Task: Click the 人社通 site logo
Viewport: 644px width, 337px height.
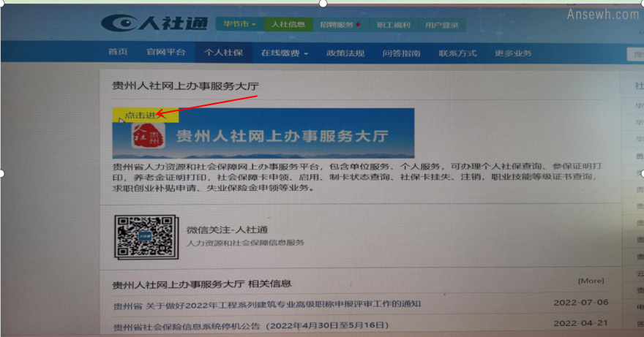Action: (154, 23)
